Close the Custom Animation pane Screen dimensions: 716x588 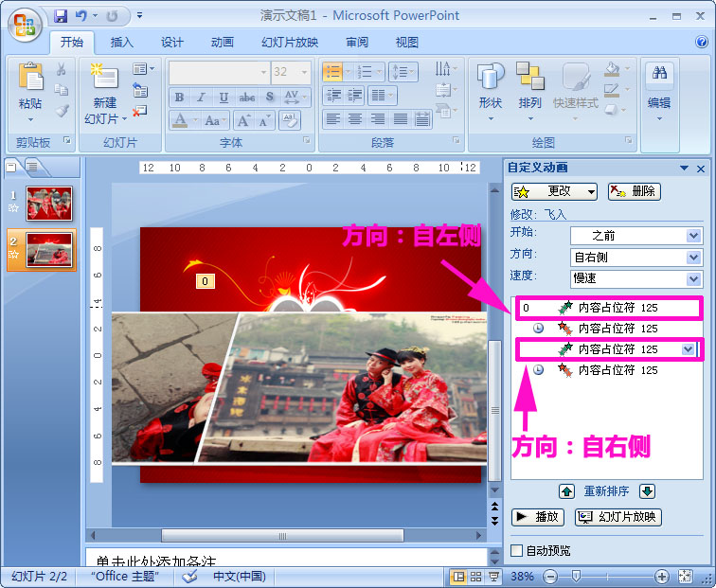[701, 169]
